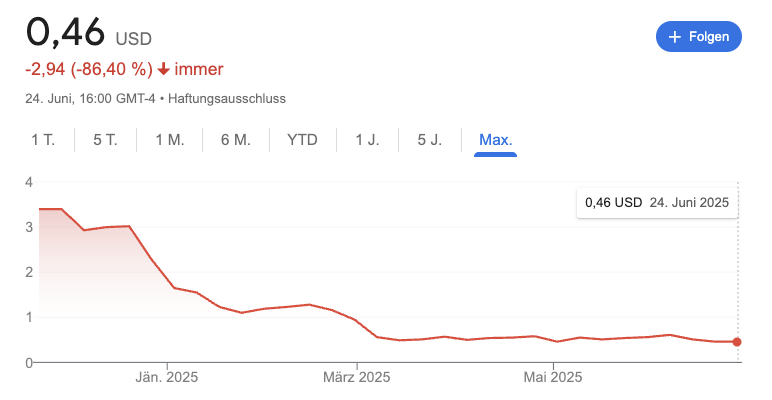This screenshot has height=400, width=772.
Task: Switch chart to YTD view
Action: click(x=302, y=140)
